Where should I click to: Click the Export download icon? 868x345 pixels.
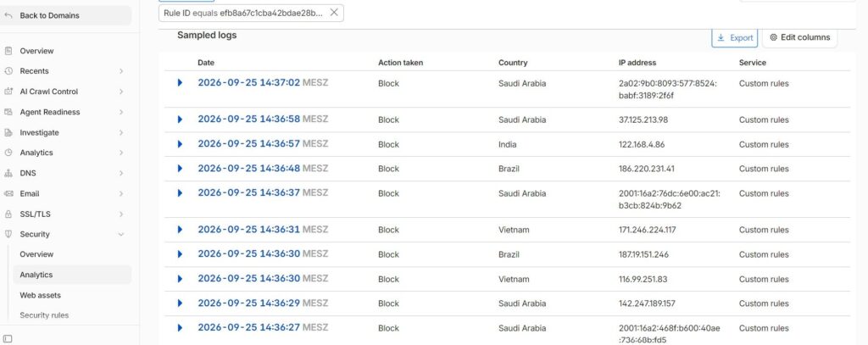(721, 37)
